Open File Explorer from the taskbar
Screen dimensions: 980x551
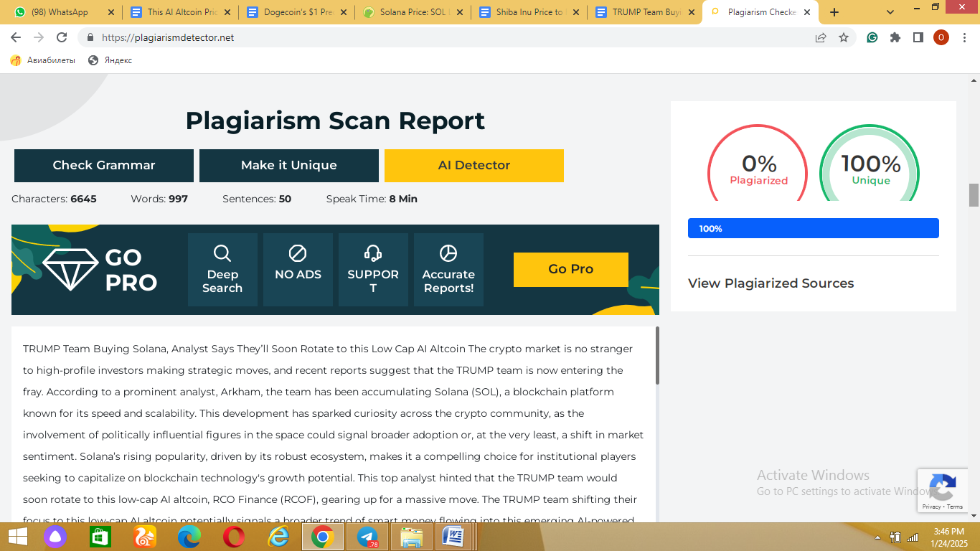412,537
